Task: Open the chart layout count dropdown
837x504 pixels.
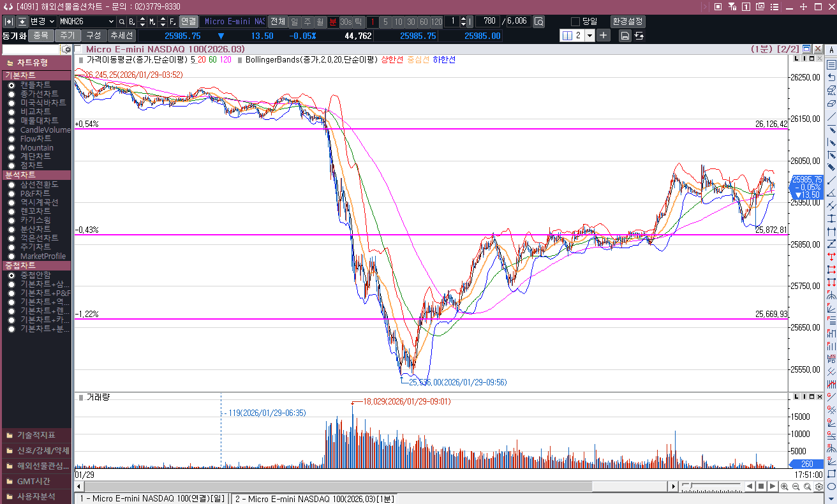Action: pos(589,36)
